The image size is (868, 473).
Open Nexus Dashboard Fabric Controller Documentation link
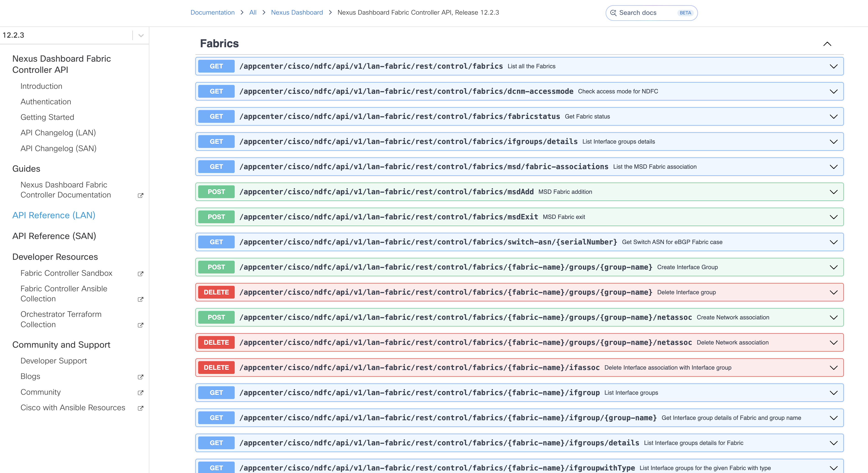click(66, 190)
